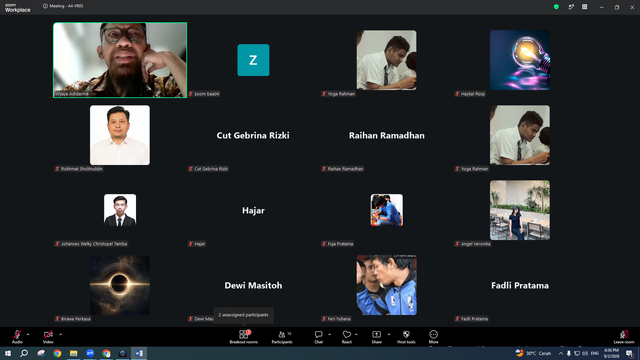
Task: Open Windows taskbar search
Action: pyautogui.click(x=24, y=353)
